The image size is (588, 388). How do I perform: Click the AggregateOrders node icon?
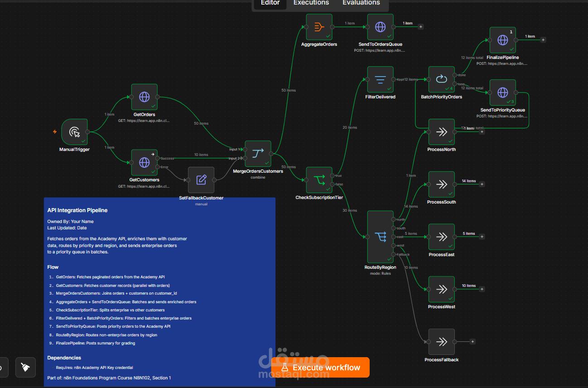pyautogui.click(x=319, y=27)
